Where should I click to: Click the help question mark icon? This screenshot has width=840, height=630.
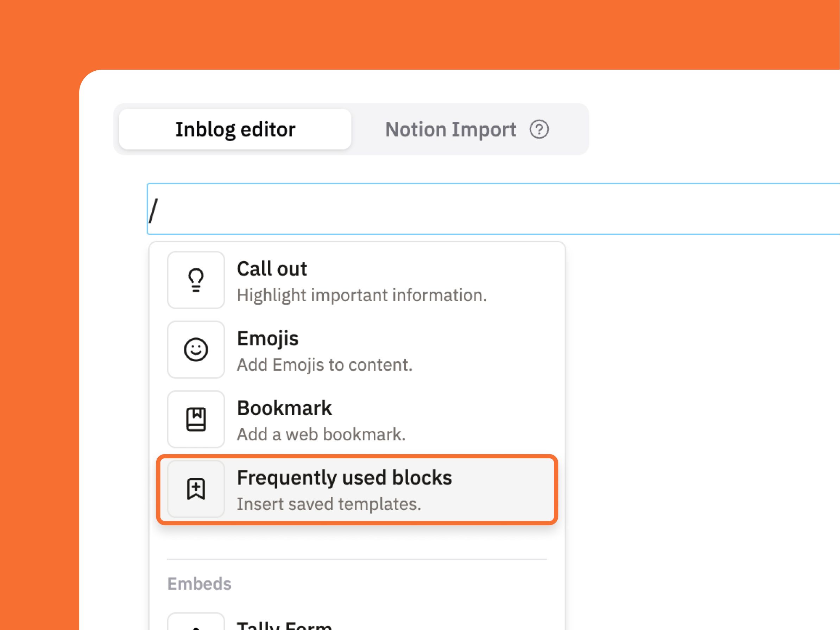539,129
